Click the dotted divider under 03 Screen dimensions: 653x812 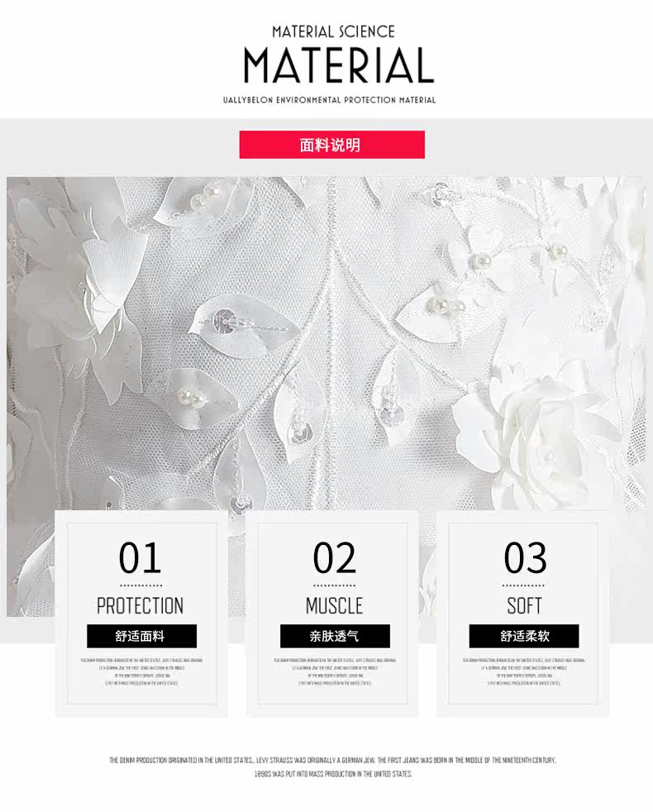[x=523, y=585]
